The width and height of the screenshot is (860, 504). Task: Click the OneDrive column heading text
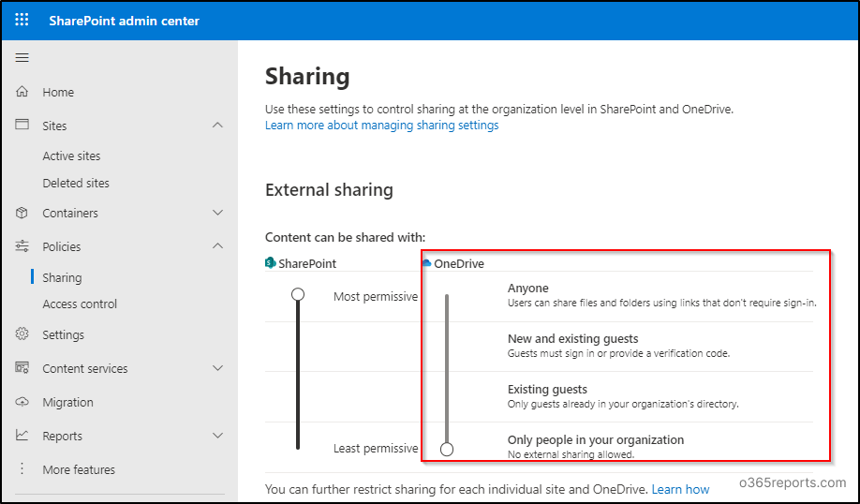tap(459, 264)
